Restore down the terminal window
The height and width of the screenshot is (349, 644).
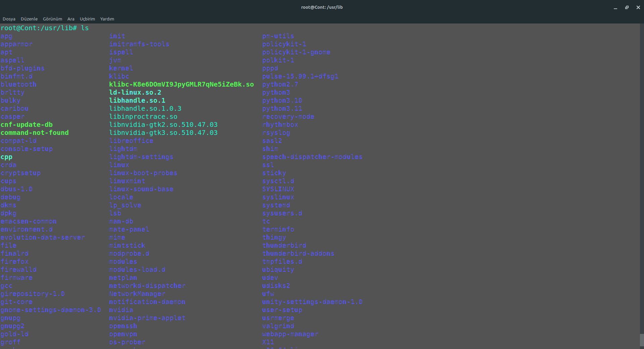coord(627,7)
